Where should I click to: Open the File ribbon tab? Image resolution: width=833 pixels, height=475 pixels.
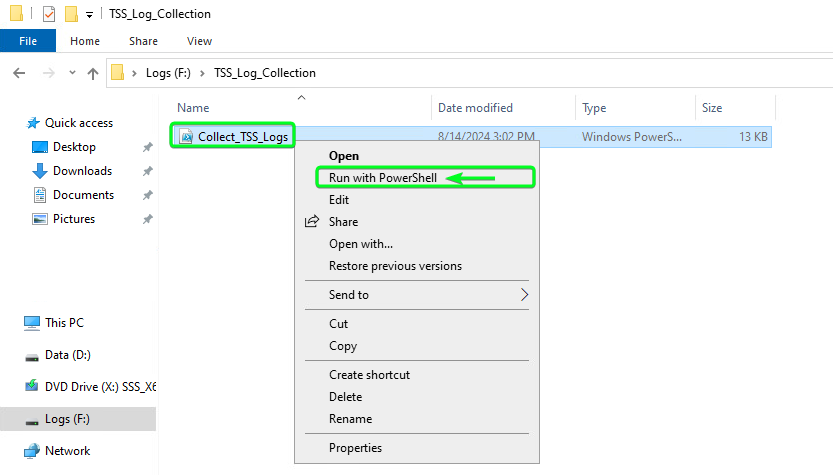pyautogui.click(x=28, y=41)
